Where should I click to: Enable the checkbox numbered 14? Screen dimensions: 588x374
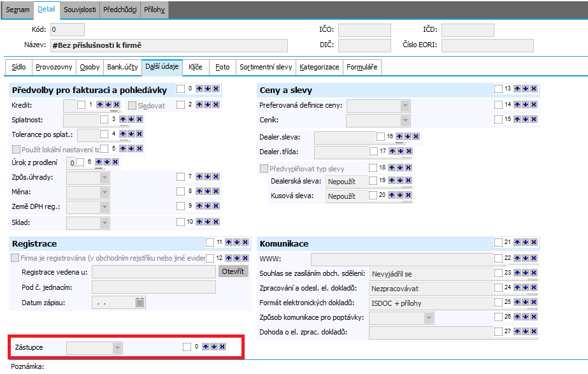click(498, 104)
